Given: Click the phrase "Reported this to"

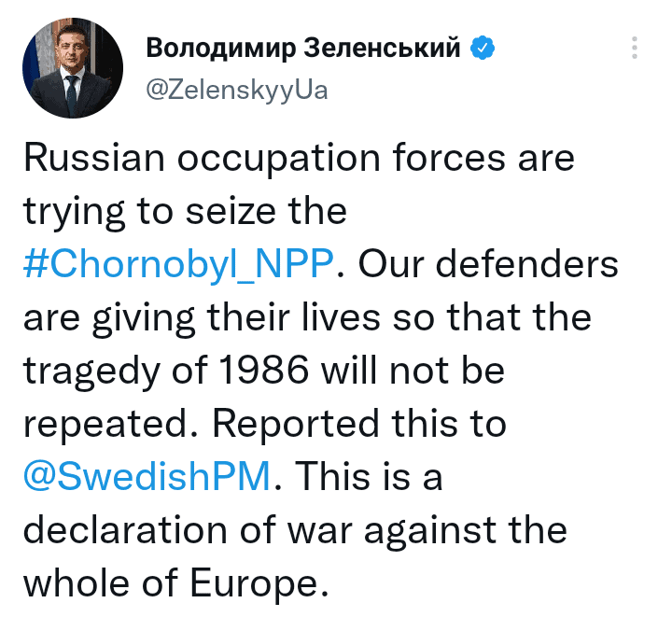Looking at the screenshot, I should click(x=359, y=424).
